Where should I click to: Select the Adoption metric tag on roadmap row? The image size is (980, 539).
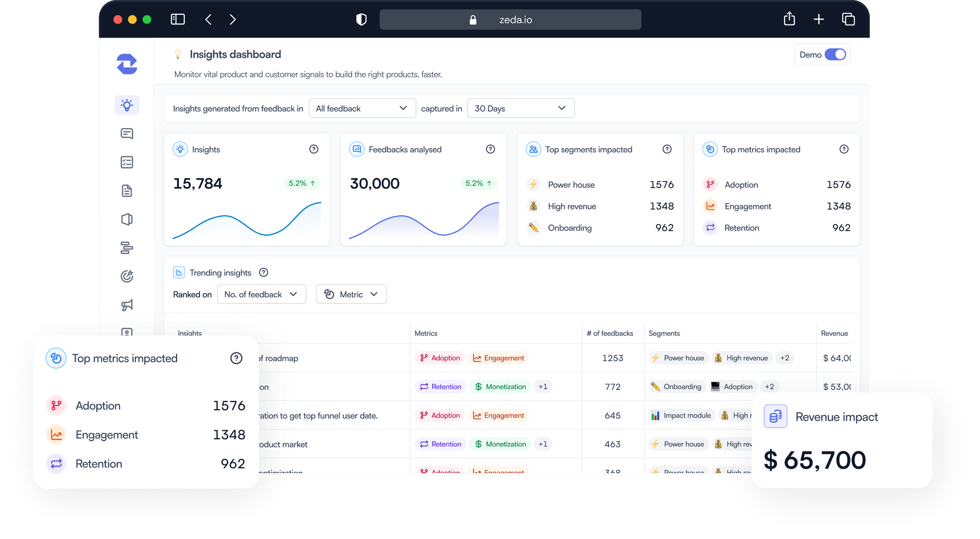[440, 358]
